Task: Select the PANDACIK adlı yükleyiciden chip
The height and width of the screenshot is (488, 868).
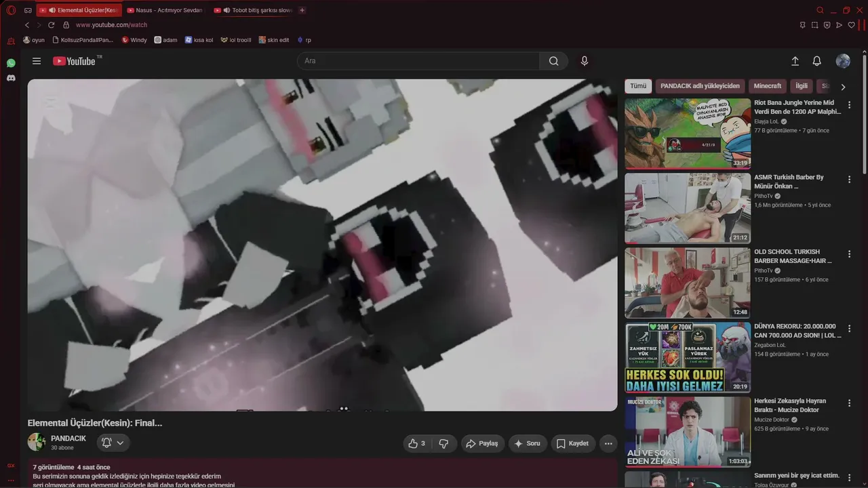Action: (700, 86)
